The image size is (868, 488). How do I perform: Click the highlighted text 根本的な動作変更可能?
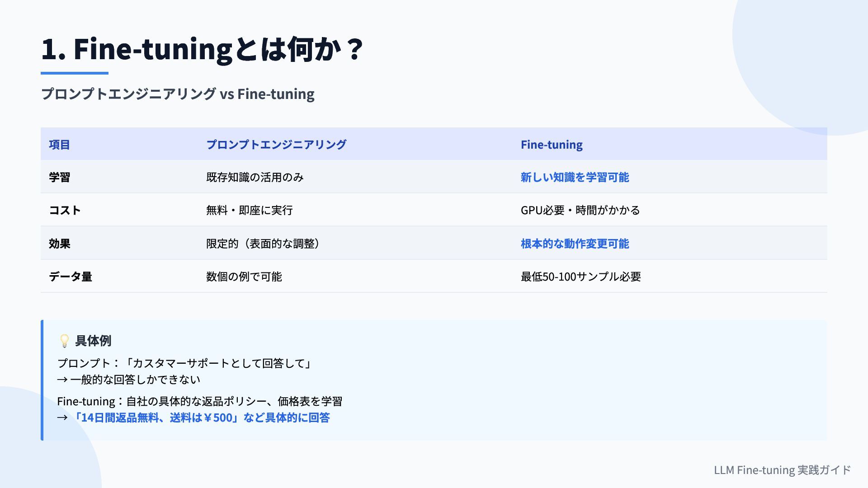click(575, 244)
